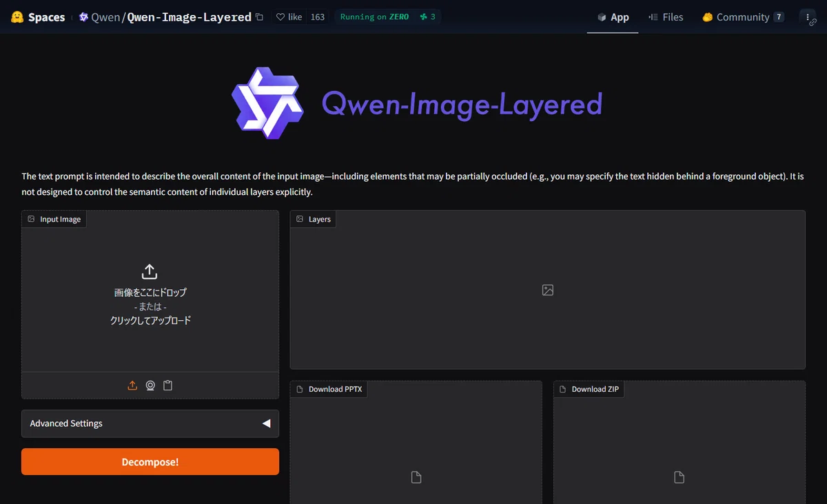Click the Qwen logo image in the header
The image size is (827, 504).
(267, 103)
